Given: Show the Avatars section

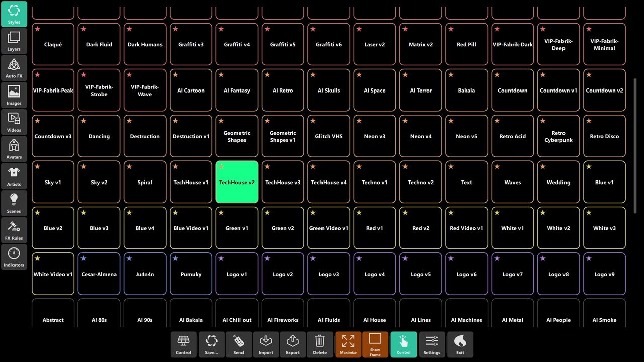Looking at the screenshot, I should tap(14, 149).
